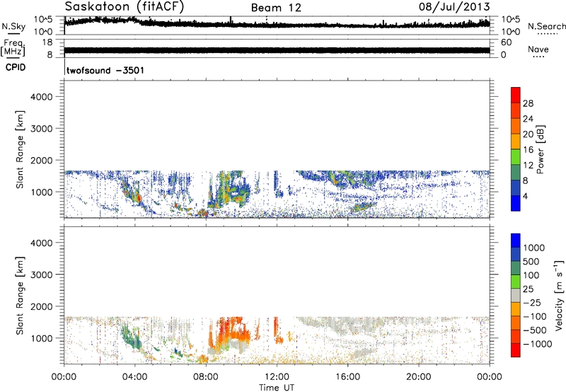The height and width of the screenshot is (392, 566).
Task: Click Slant Range label of velocity panel
Action: point(20,296)
